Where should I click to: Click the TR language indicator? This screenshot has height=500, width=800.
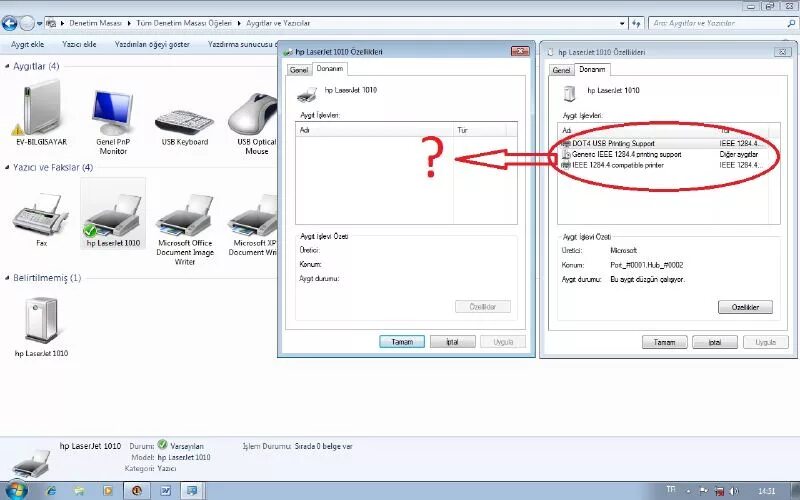coord(671,490)
